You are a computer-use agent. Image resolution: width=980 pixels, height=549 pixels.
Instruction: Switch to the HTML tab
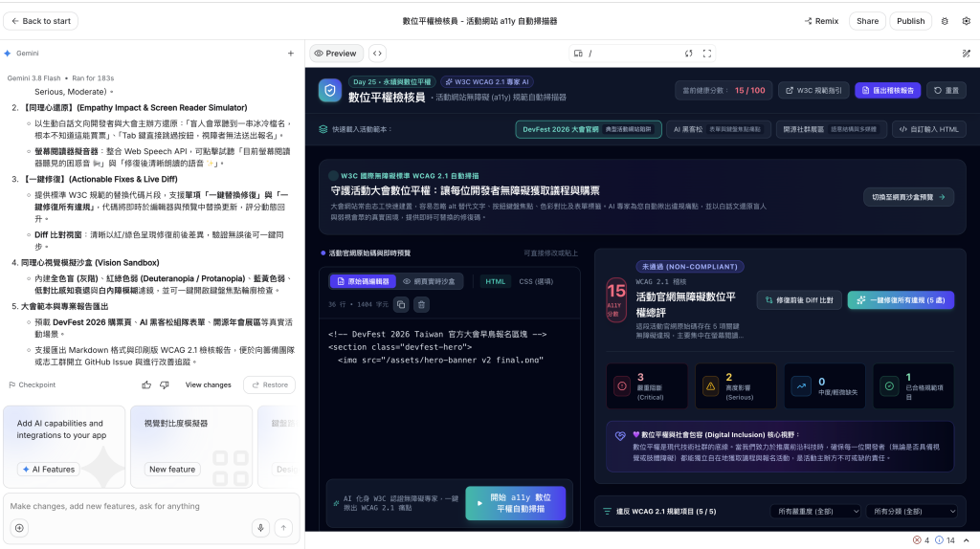(x=495, y=282)
